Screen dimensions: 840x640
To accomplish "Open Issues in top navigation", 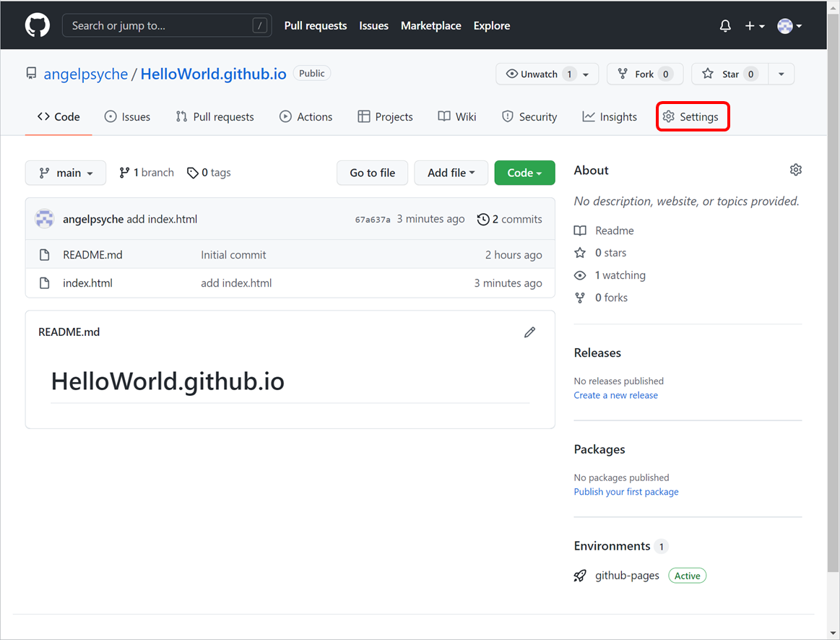I will pos(373,26).
